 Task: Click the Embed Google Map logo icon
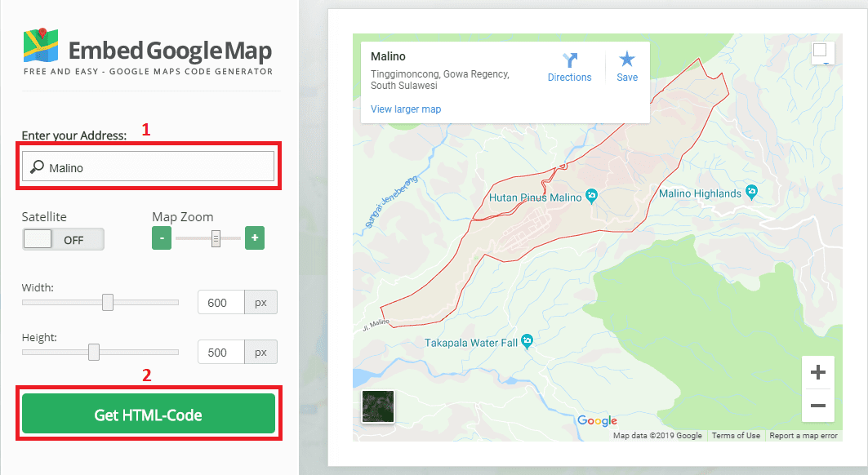[x=41, y=46]
